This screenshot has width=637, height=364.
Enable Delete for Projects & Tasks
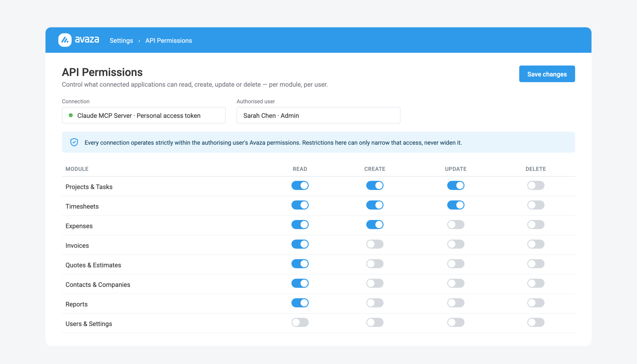535,186
